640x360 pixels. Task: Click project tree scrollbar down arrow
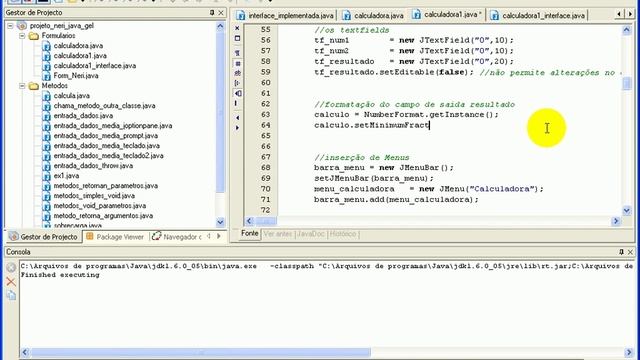click(220, 222)
